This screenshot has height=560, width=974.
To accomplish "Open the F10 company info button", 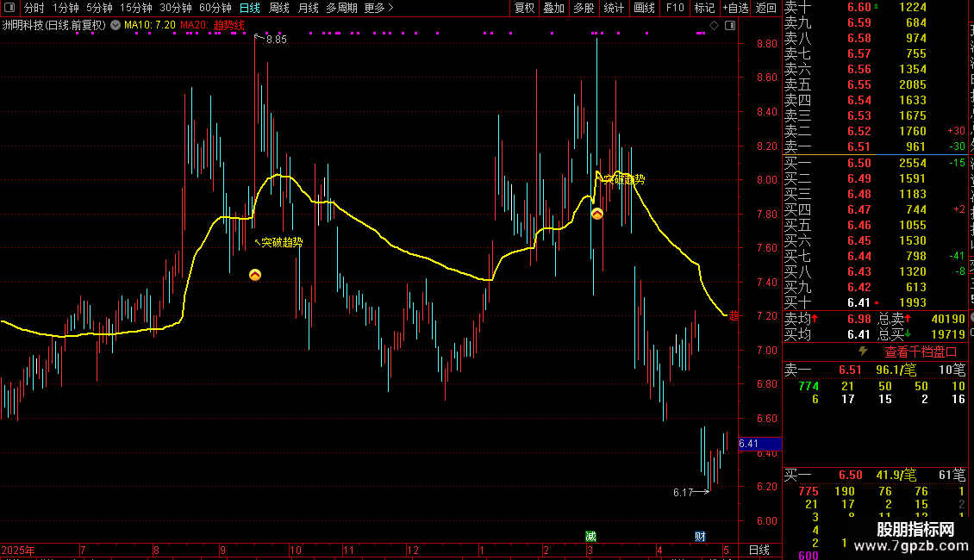I will 675,8.
